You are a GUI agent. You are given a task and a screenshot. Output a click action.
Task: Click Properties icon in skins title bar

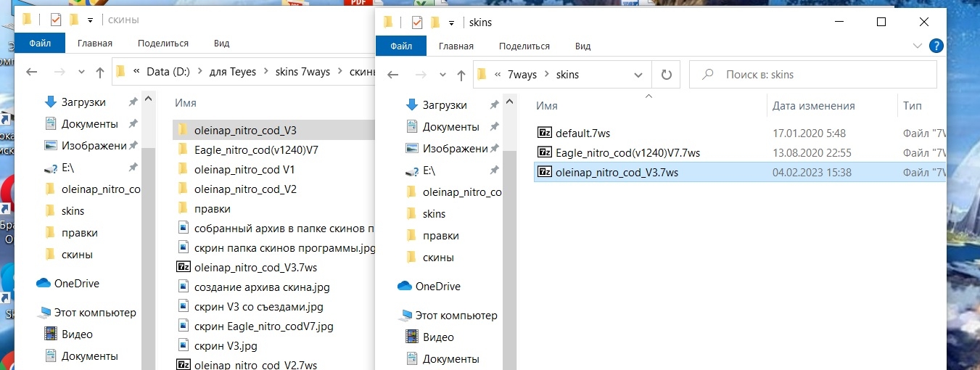[417, 22]
